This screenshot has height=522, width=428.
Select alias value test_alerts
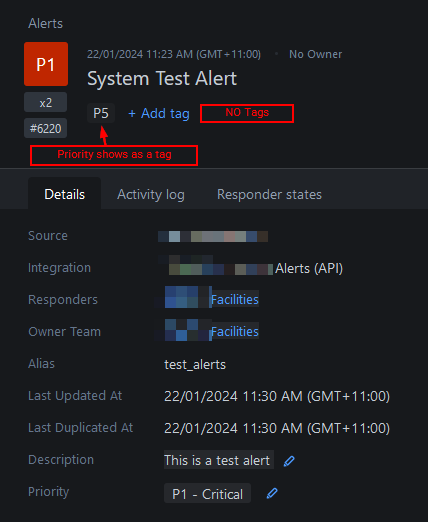click(195, 364)
